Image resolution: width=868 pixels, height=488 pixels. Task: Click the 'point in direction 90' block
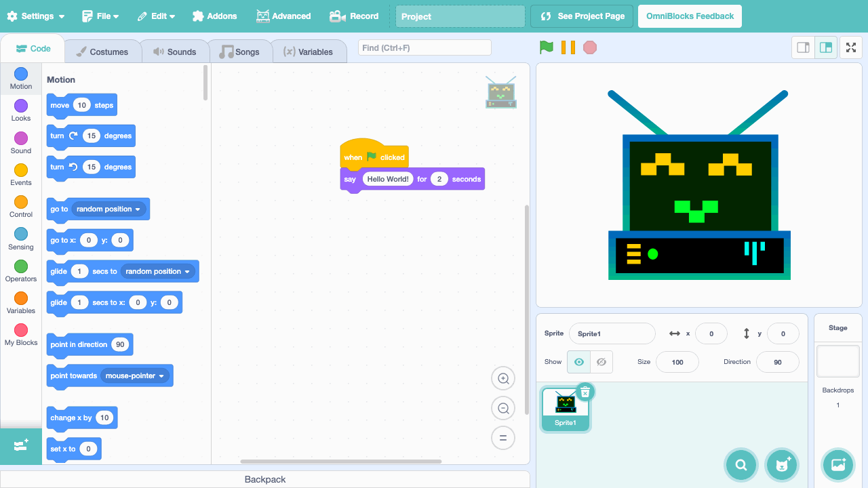pos(90,344)
